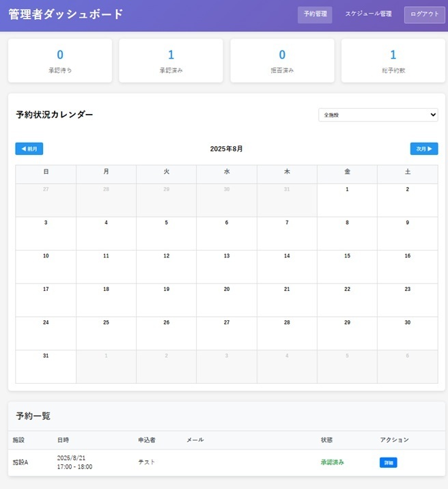The height and width of the screenshot is (489, 448).
Task: Switch to スケジュール管理 tab
Action: (368, 14)
